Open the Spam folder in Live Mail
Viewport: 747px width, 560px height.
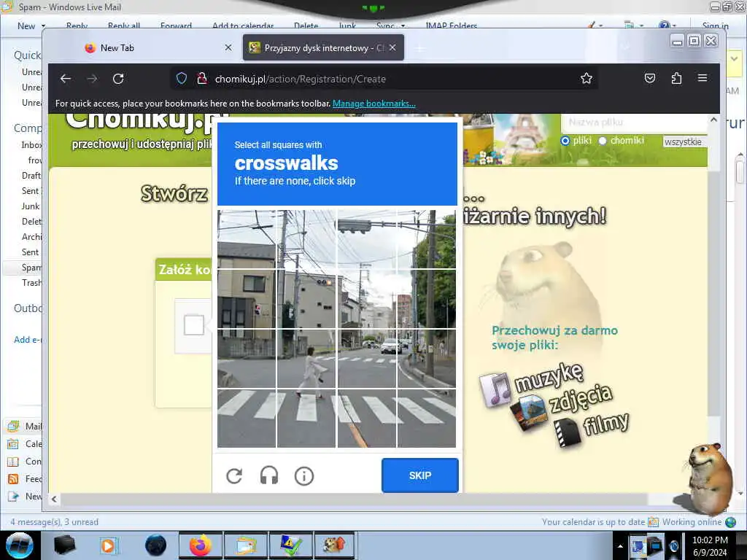tap(31, 268)
